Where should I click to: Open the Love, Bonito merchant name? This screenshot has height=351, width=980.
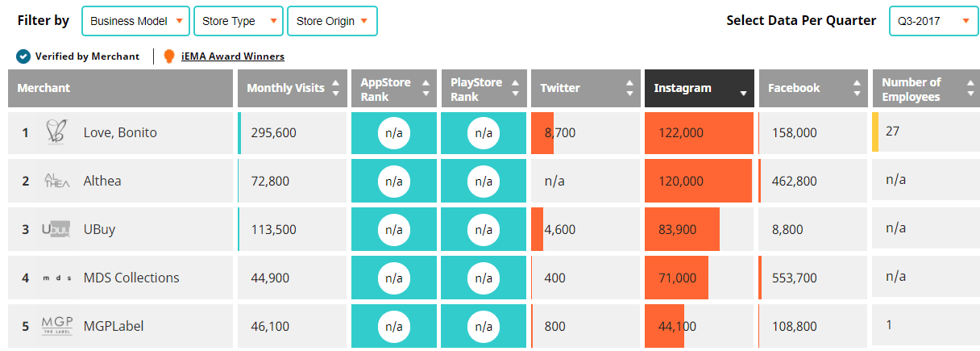(x=120, y=132)
